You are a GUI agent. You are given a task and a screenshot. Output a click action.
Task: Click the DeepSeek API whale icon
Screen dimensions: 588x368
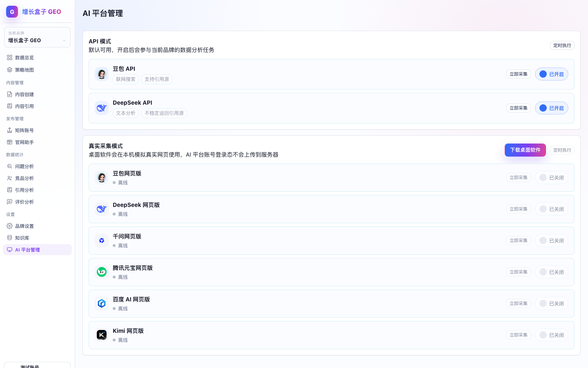point(102,108)
